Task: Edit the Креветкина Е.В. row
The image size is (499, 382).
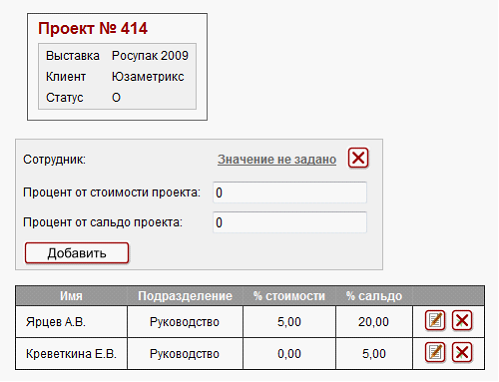Action: (x=435, y=352)
